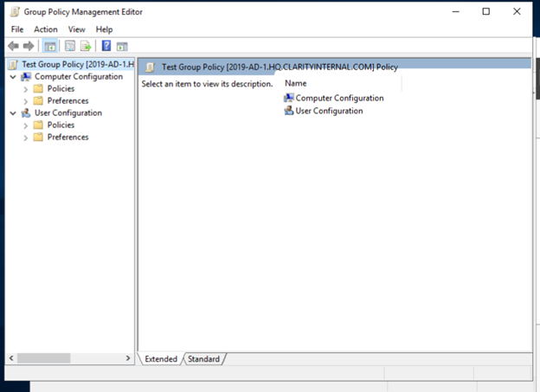This screenshot has height=392, width=540.
Task: Click the policy scroll icon in the right pane header
Action: [x=151, y=67]
